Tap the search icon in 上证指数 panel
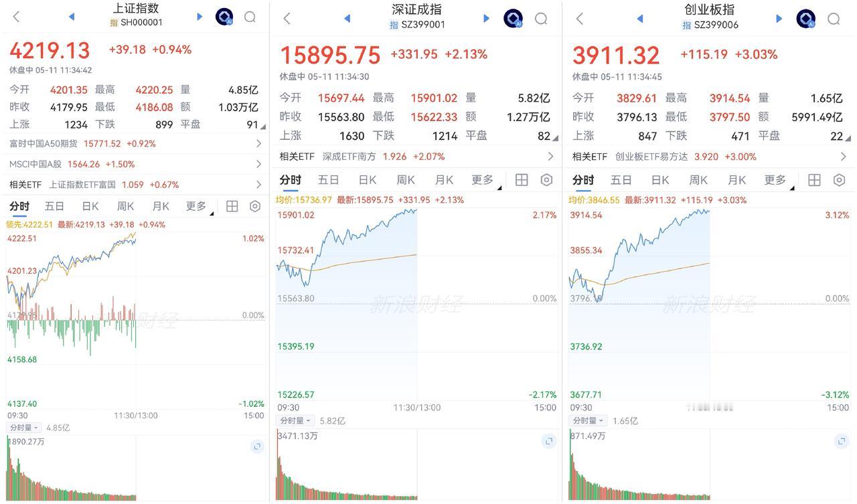 [x=250, y=17]
